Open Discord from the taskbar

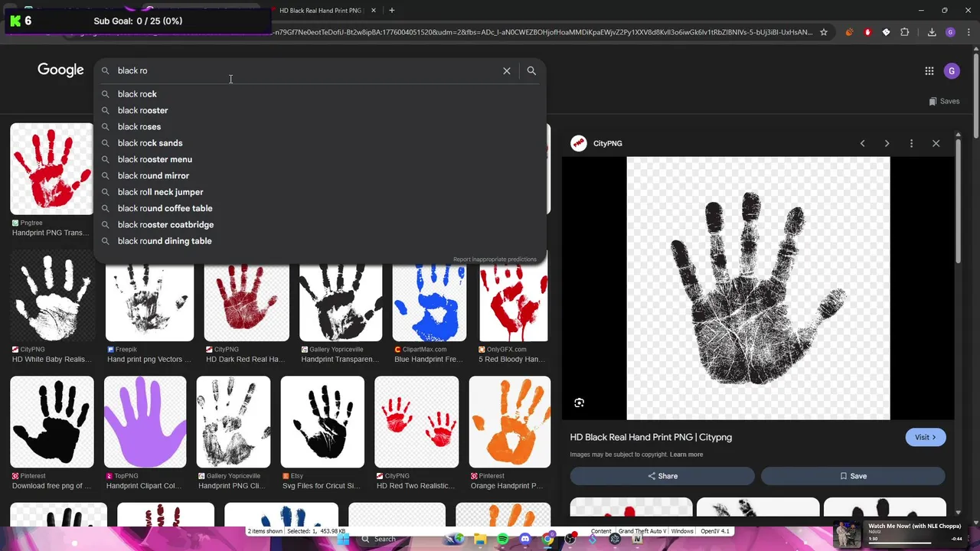click(x=525, y=539)
